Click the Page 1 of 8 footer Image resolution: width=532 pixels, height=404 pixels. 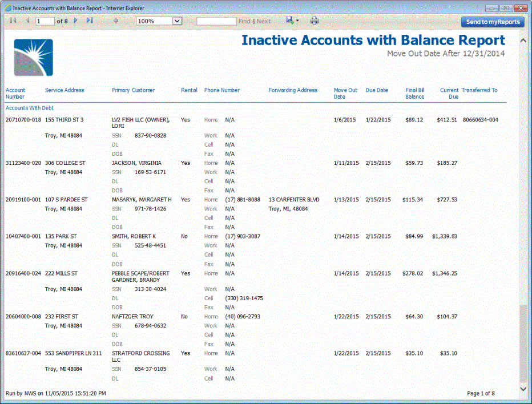tap(481, 394)
